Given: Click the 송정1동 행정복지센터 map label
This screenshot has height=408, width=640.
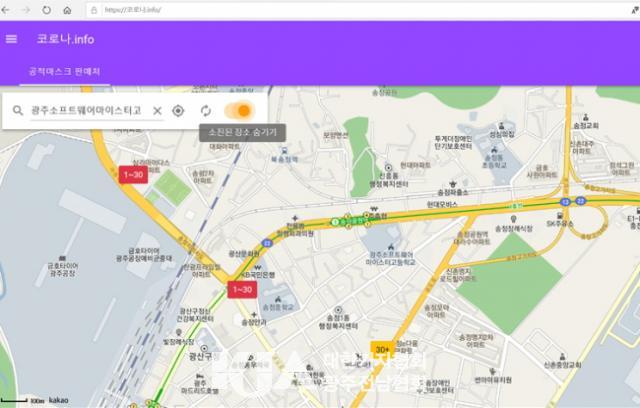Looking at the screenshot, I should pos(338,322).
